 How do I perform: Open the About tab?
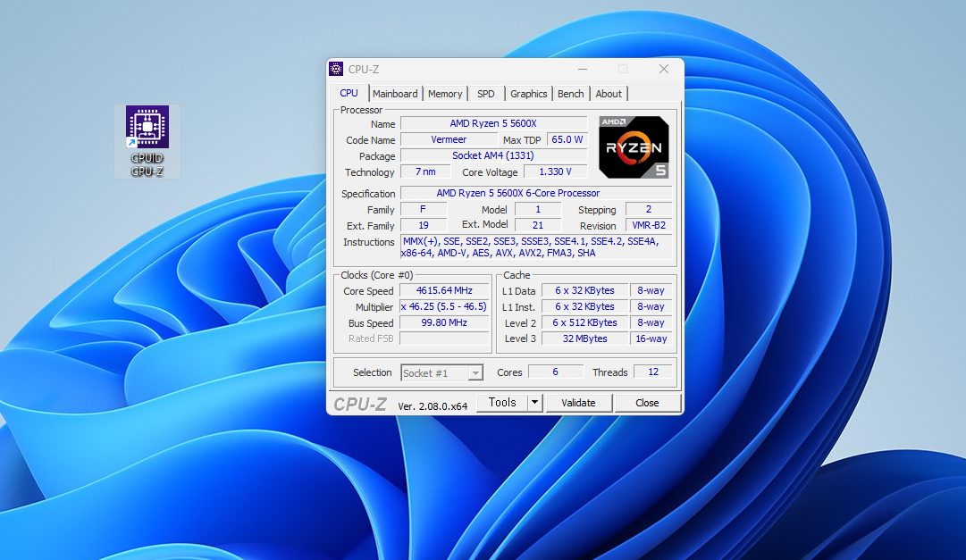[609, 94]
